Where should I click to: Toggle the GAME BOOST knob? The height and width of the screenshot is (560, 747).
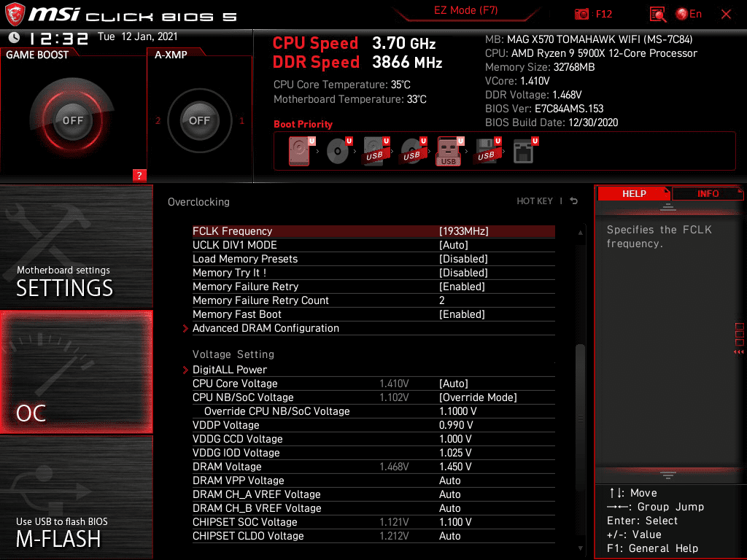(x=72, y=120)
